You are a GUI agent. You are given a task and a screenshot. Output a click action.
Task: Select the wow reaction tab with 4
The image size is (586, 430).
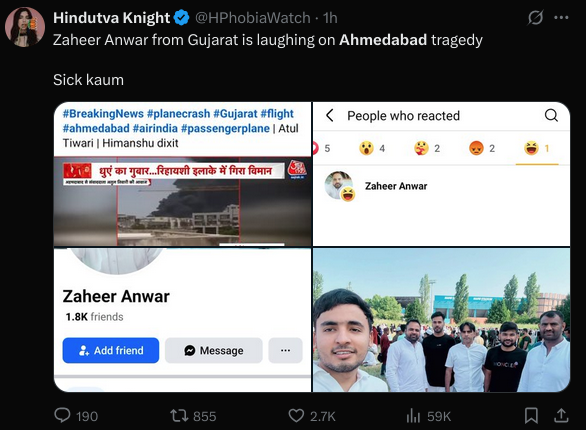pyautogui.click(x=372, y=149)
